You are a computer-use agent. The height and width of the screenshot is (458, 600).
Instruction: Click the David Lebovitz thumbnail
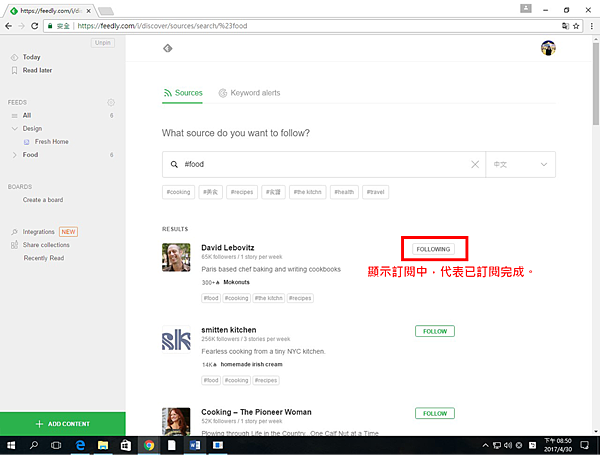(x=176, y=258)
